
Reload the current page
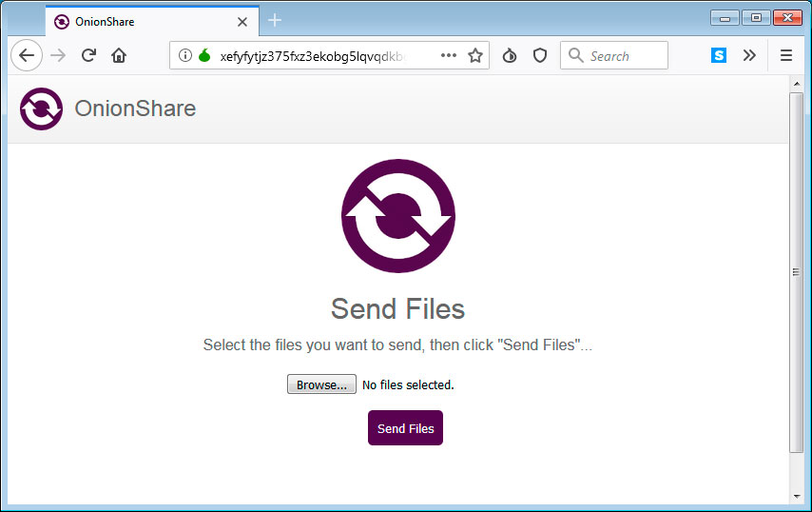pos(88,55)
